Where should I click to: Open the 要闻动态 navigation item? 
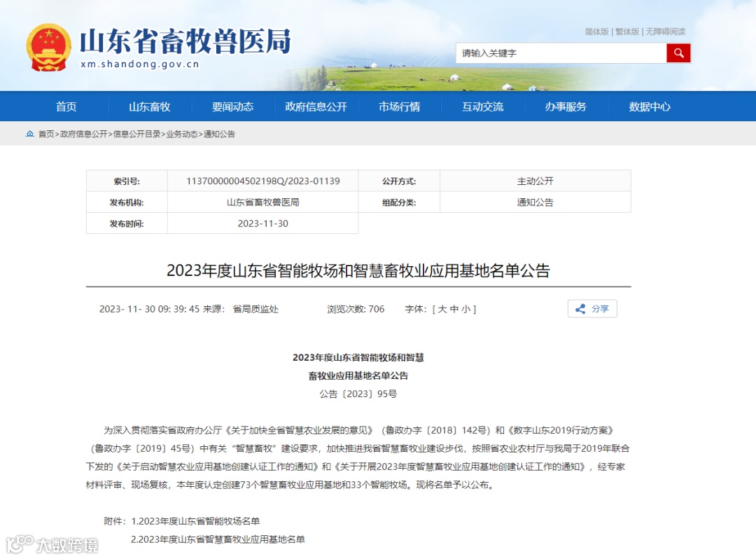pos(233,106)
